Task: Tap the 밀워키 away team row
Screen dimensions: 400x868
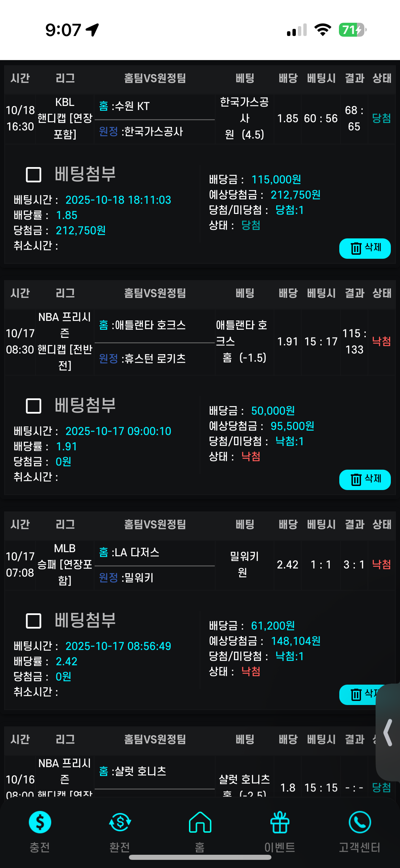Action: pos(154,578)
